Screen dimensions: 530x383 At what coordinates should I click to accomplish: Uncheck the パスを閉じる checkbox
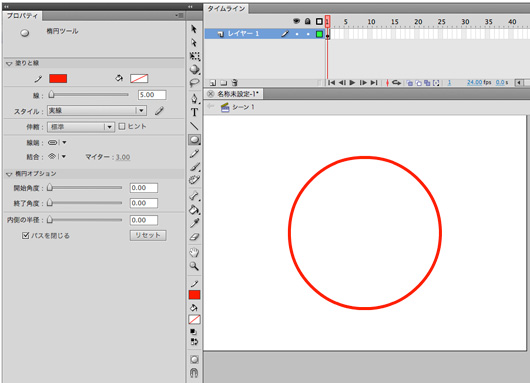(x=25, y=236)
